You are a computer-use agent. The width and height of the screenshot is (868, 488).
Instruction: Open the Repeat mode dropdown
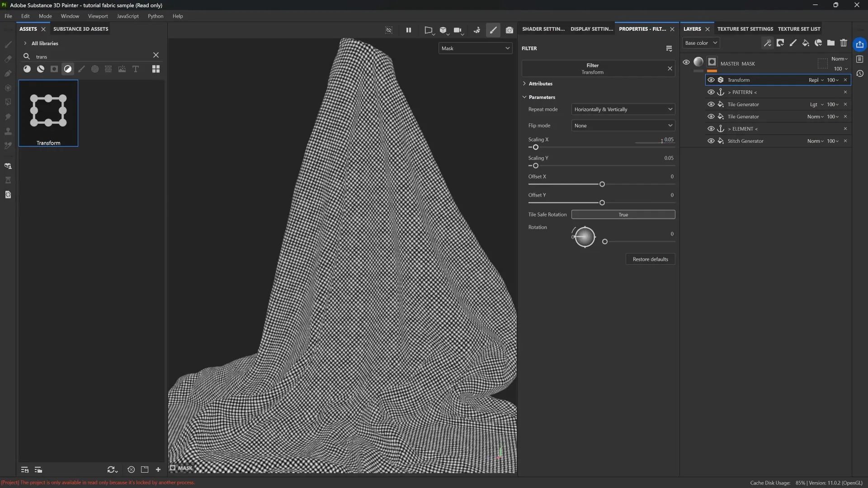pos(623,109)
